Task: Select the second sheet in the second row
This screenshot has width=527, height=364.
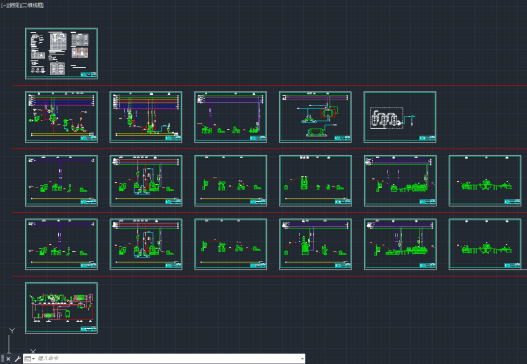Action: [146, 117]
